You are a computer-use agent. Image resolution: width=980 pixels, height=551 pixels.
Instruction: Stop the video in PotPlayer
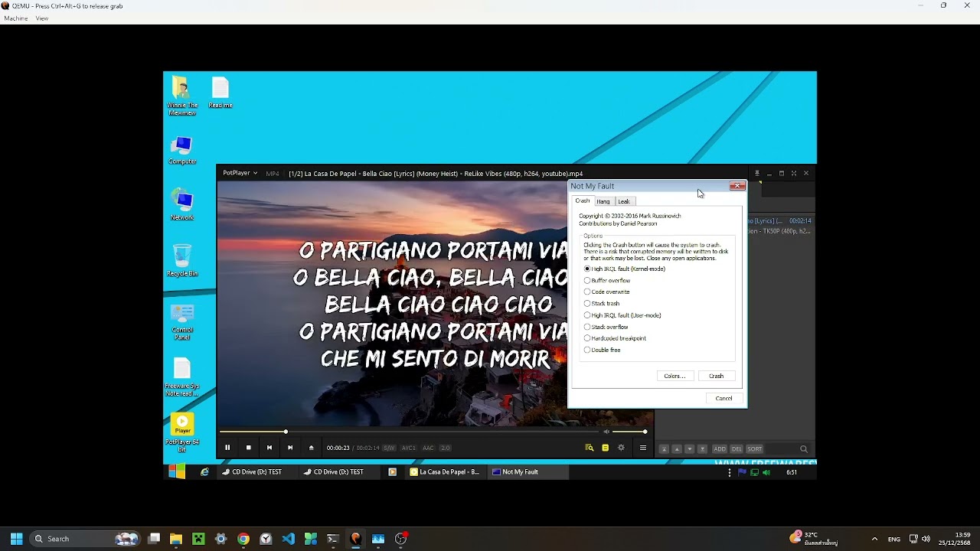pos(248,448)
